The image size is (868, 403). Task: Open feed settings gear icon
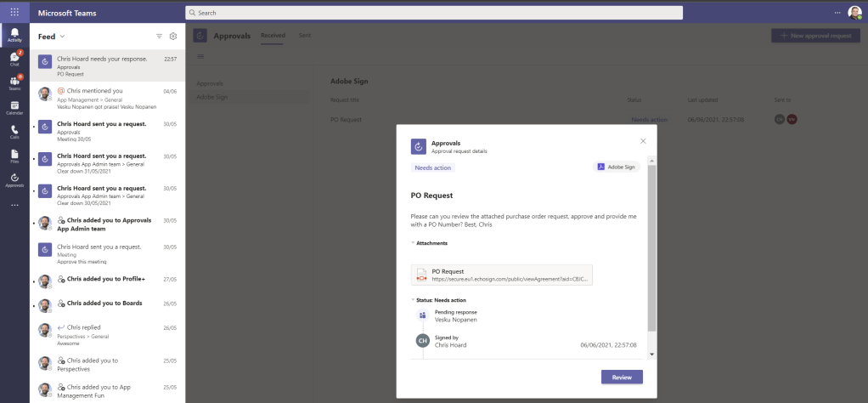[x=173, y=37]
